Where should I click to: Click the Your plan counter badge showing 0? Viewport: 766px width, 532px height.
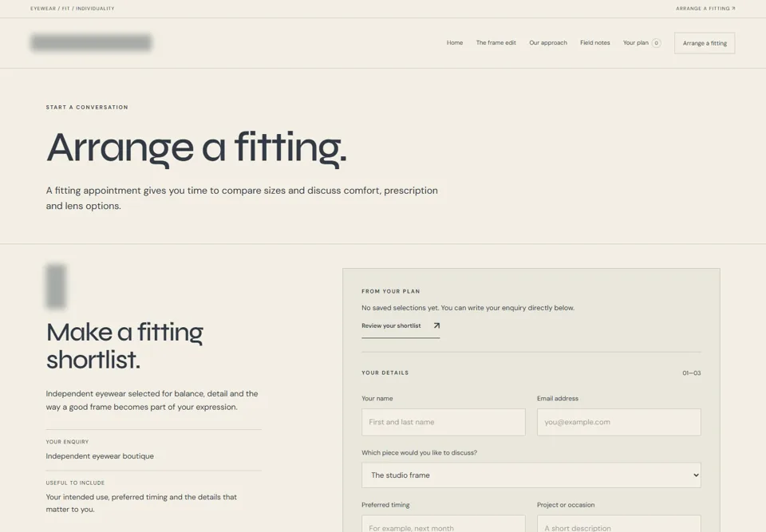[x=656, y=43]
